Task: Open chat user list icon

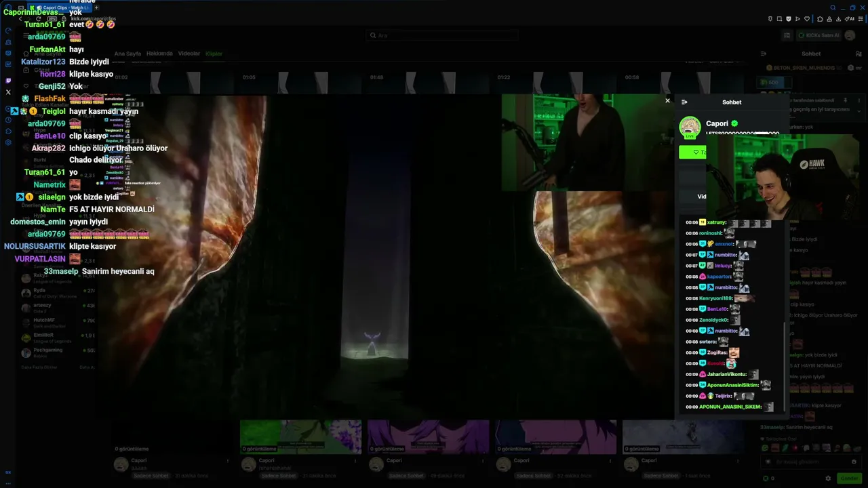Action: pos(858,54)
